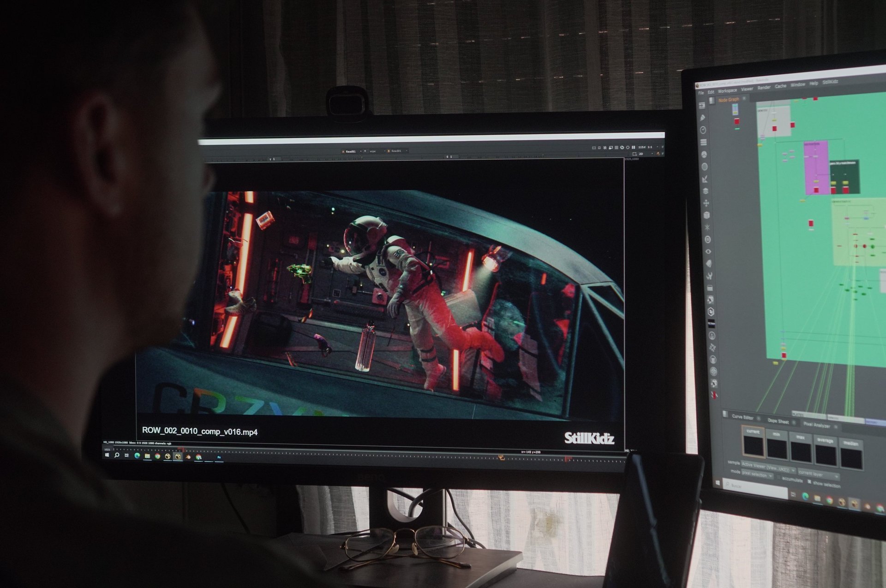The width and height of the screenshot is (886, 588).
Task: Click the magenta backdrop in the Node Graph
Action: tap(815, 168)
